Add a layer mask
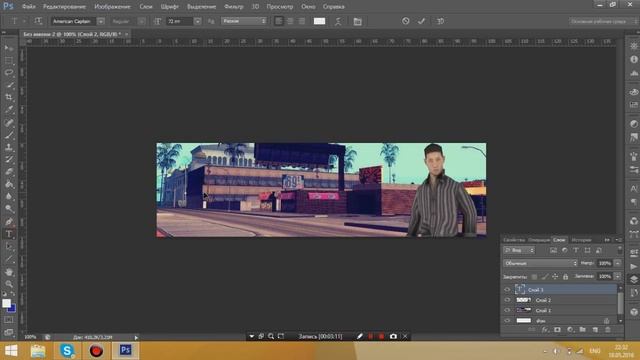The image size is (640, 360). 557,329
